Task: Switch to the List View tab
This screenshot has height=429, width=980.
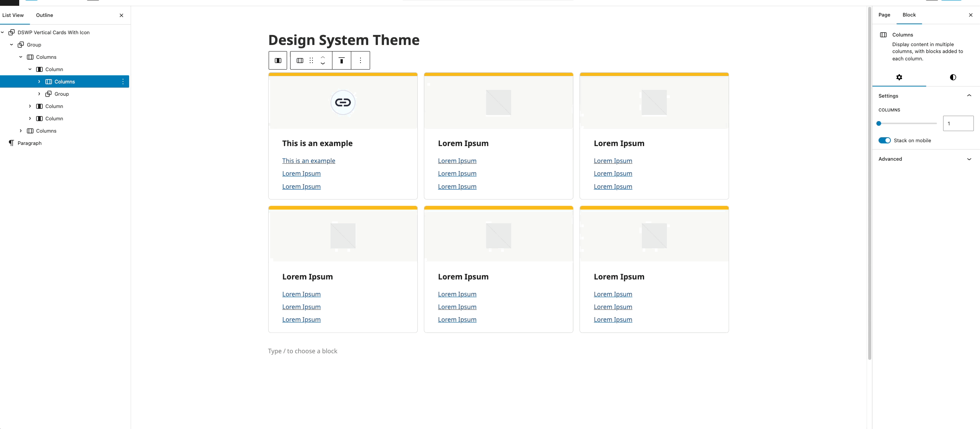Action: (x=13, y=15)
